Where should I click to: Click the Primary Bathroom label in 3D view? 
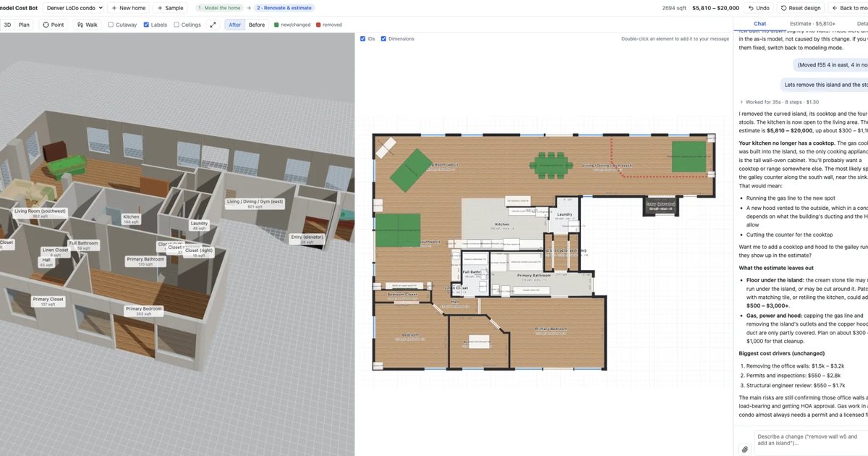[145, 261]
